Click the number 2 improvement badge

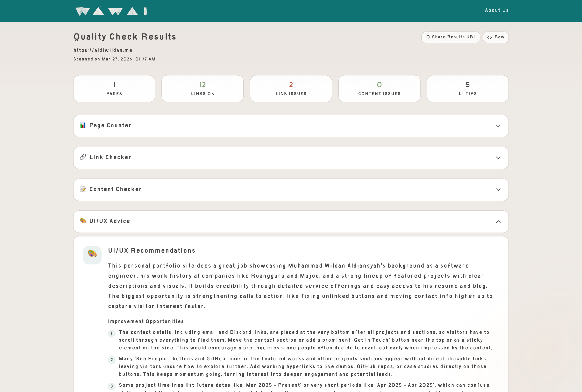[x=111, y=360]
